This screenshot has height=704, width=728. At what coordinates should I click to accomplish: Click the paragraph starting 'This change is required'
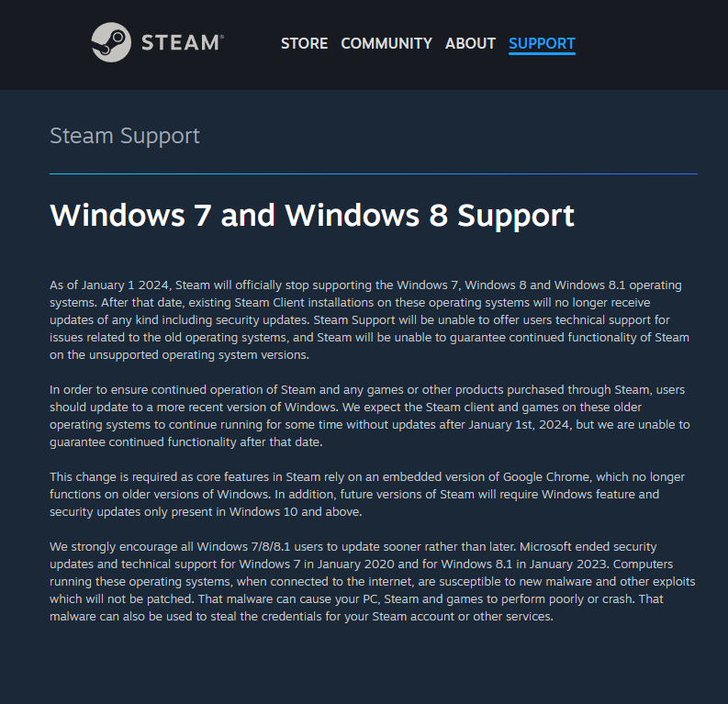(367, 494)
